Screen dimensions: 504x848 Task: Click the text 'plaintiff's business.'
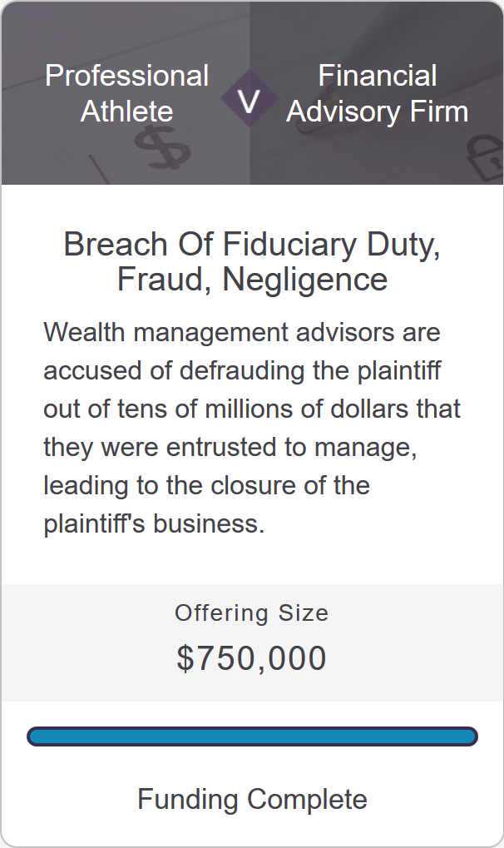coord(154,523)
